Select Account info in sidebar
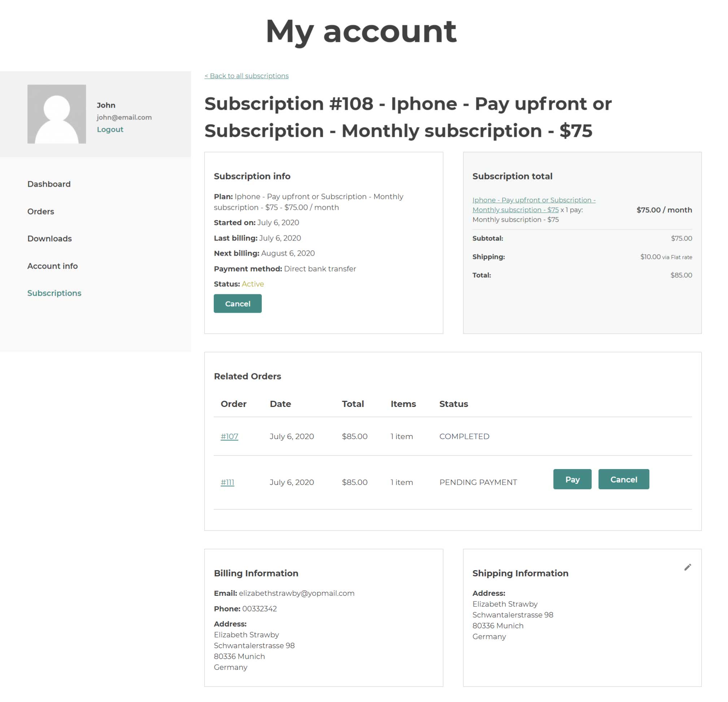 52,266
